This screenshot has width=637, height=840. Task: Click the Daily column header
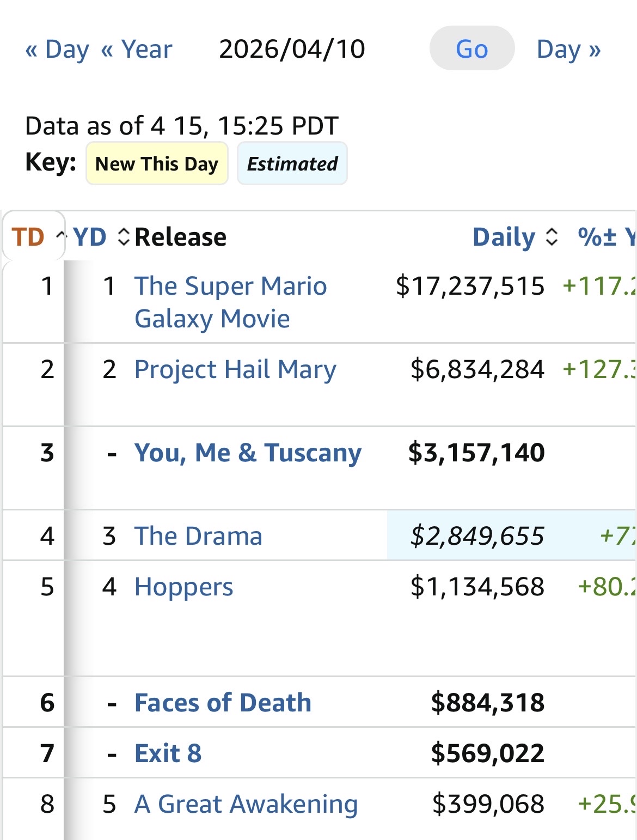(x=504, y=237)
